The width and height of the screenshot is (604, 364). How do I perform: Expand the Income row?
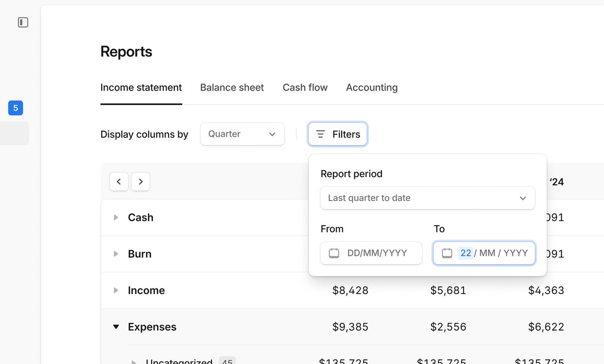(116, 290)
